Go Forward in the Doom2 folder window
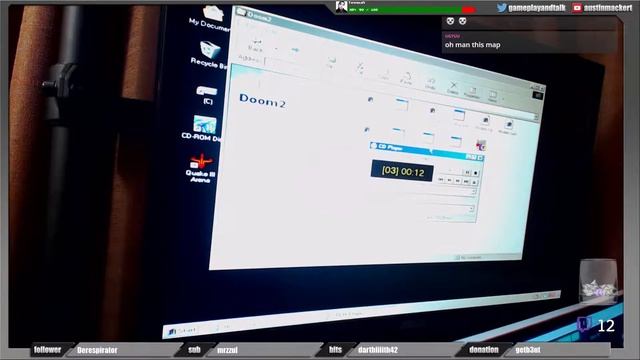Screen dimensions: 640x360 coord(295,50)
